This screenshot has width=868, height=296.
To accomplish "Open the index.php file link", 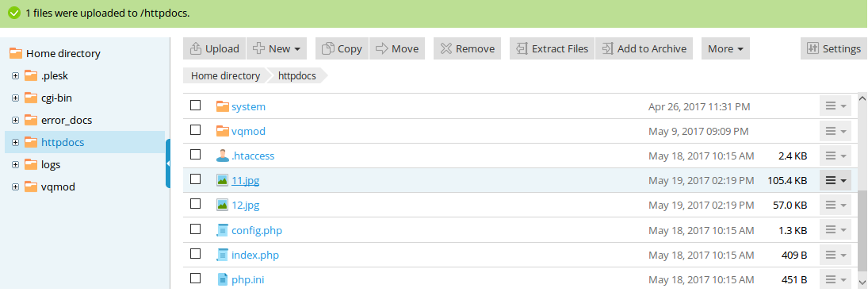I will click(255, 255).
